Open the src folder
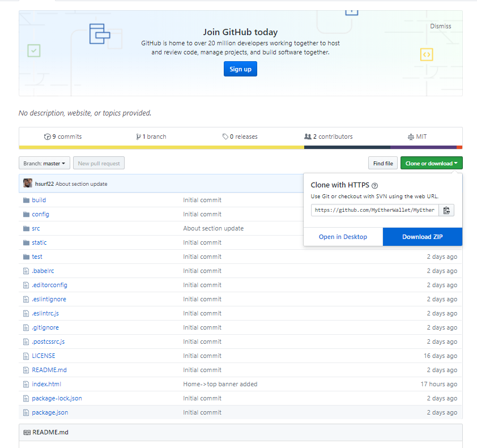 [x=36, y=228]
